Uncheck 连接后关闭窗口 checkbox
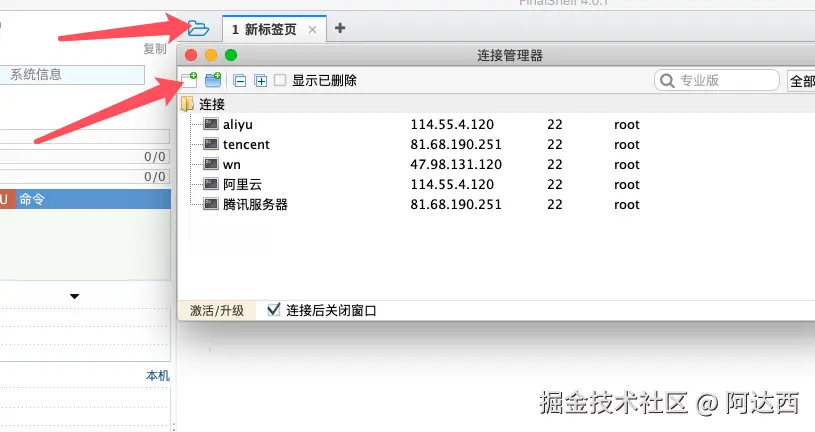This screenshot has height=432, width=815. pos(273,310)
